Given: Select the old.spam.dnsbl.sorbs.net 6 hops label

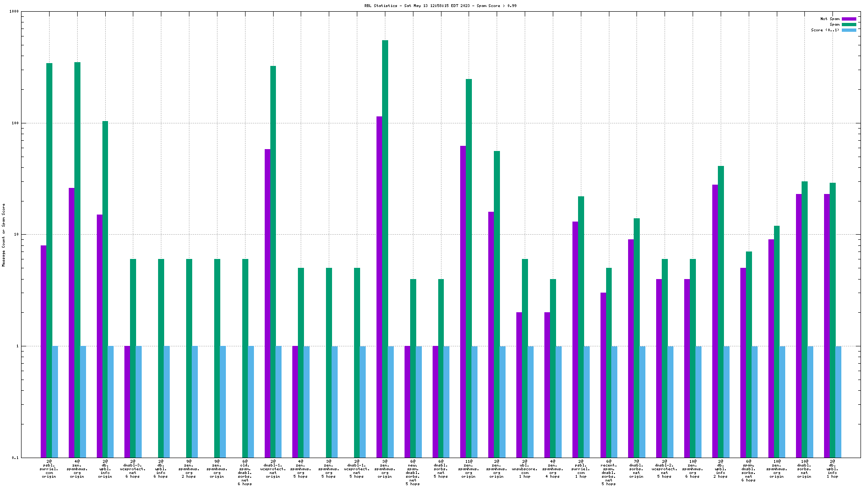Looking at the screenshot, I should click(245, 473).
